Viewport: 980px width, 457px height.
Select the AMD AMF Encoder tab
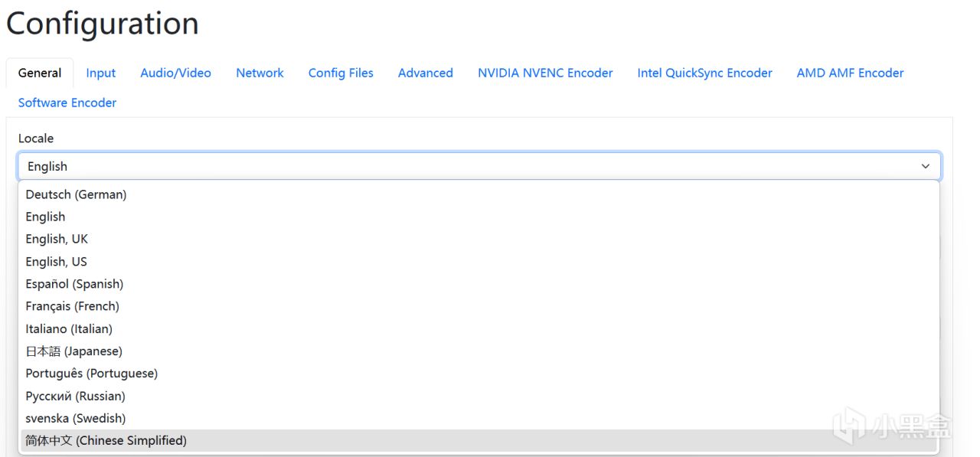850,73
